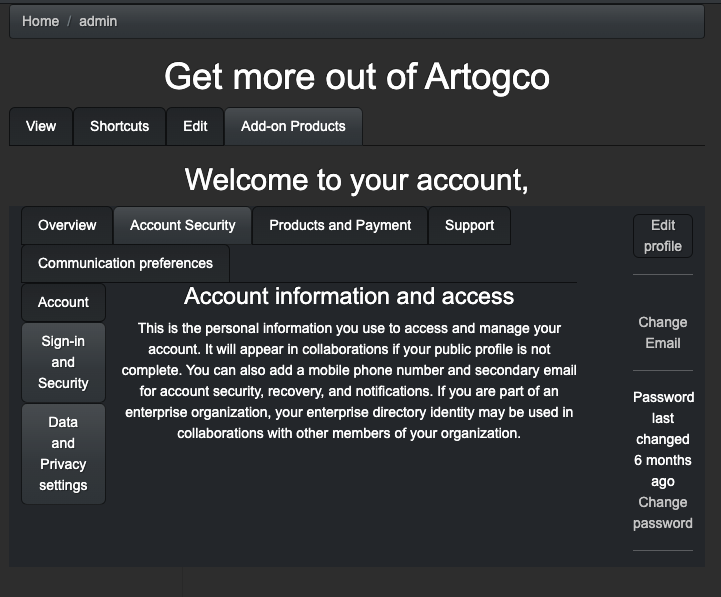Click the 'Get more out of Artogco' title

(x=357, y=77)
